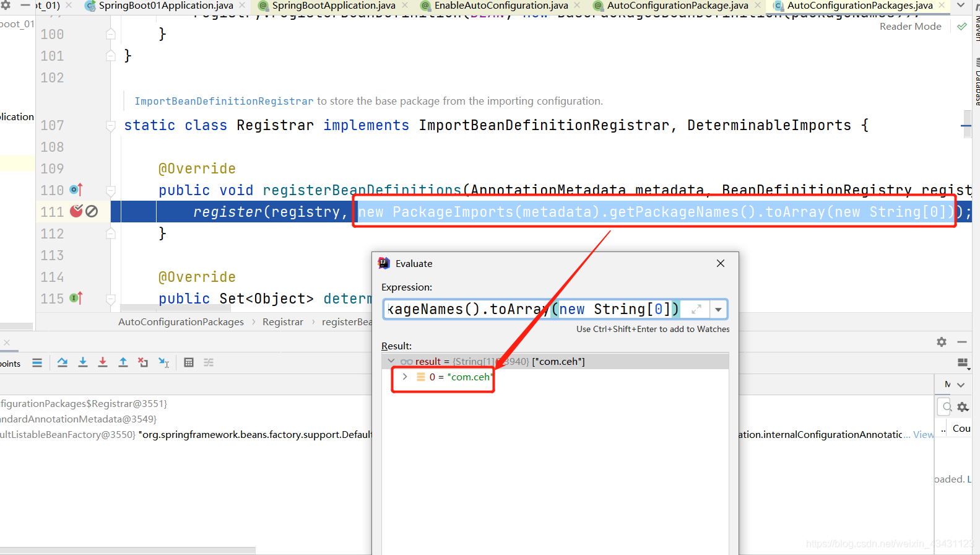Select the result = {String[1]} row

tap(555, 361)
